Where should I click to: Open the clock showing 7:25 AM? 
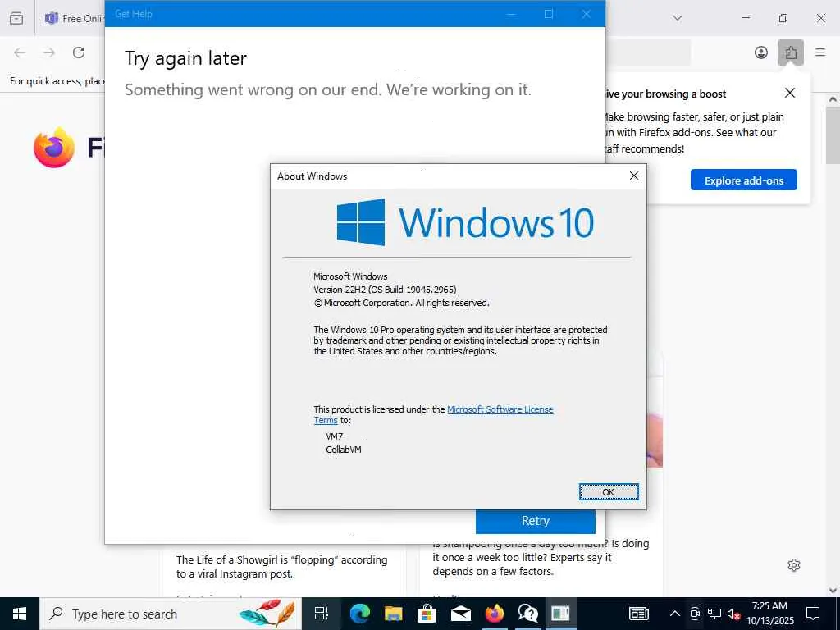coord(769,614)
